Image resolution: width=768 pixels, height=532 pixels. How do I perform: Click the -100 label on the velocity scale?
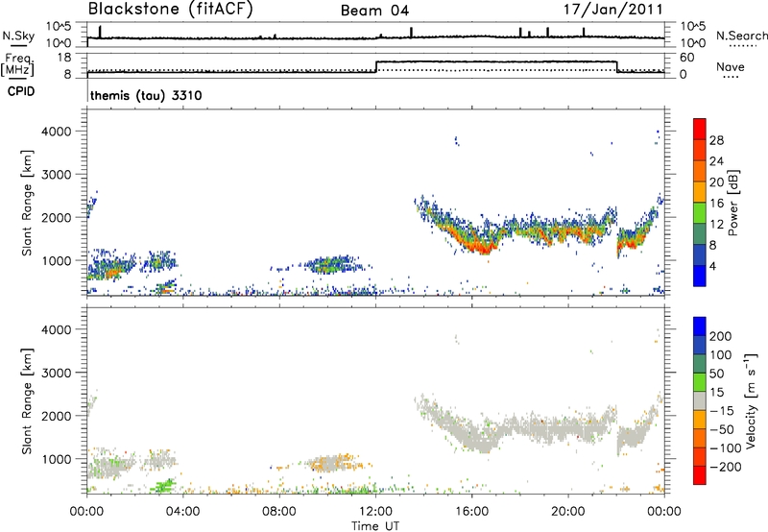pos(725,448)
